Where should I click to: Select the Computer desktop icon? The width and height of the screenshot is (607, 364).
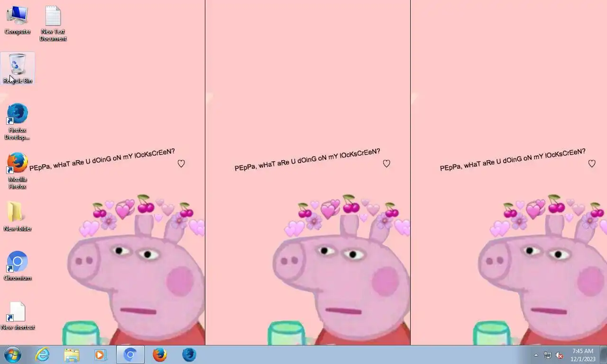point(18,20)
